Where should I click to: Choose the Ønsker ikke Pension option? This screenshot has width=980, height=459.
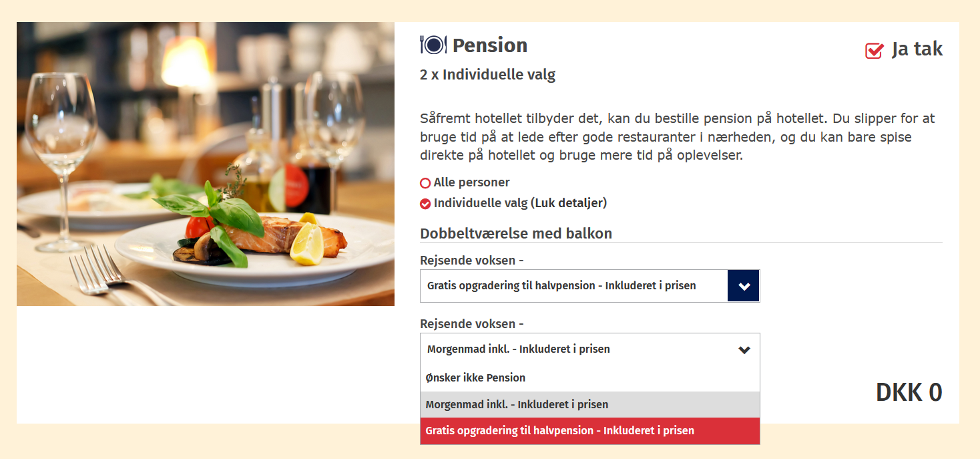475,378
